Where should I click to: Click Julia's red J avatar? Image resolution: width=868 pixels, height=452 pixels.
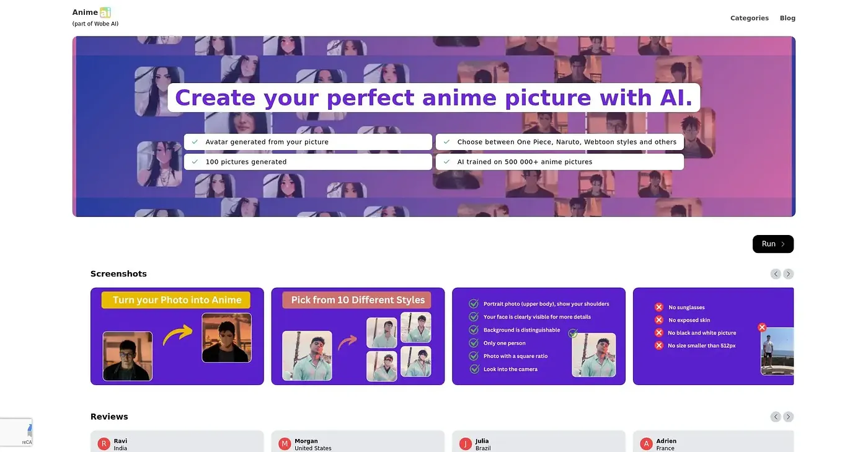(466, 444)
